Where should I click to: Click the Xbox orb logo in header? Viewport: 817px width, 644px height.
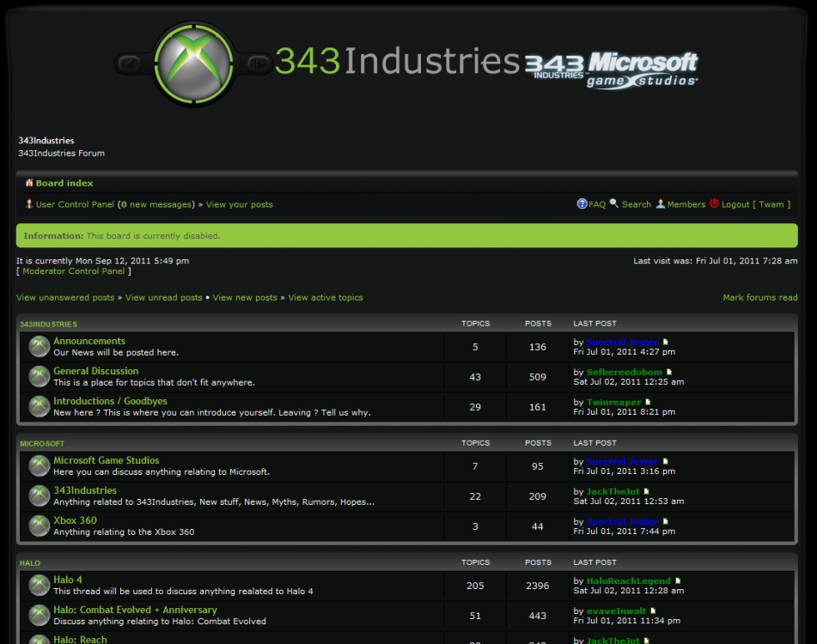(194, 63)
